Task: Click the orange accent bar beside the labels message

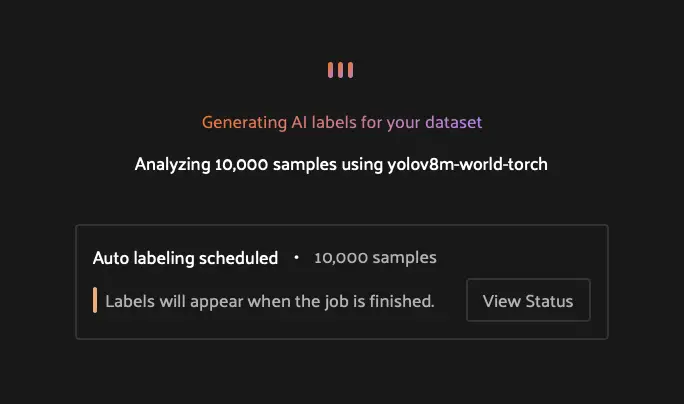Action: pyautogui.click(x=95, y=301)
